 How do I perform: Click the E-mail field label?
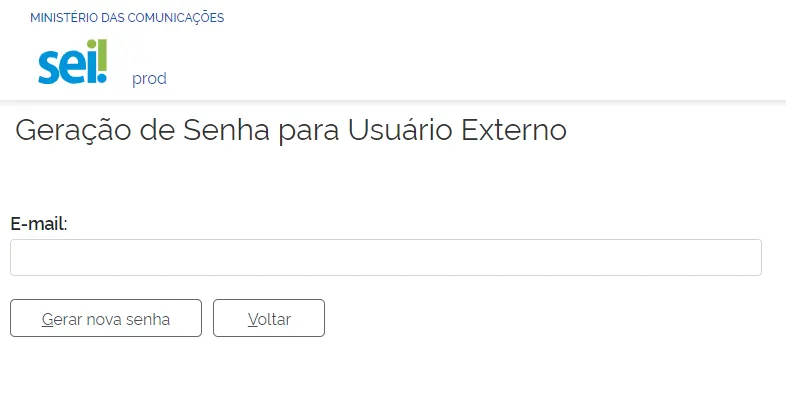click(38, 224)
